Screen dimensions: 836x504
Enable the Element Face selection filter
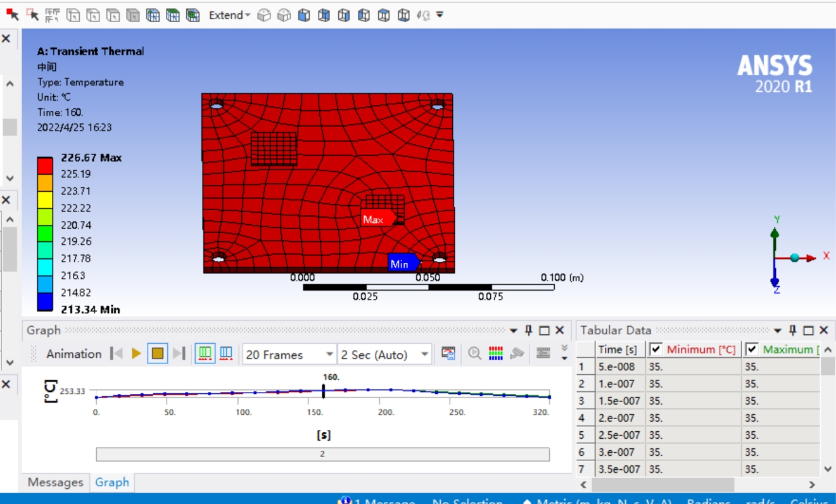(x=173, y=15)
